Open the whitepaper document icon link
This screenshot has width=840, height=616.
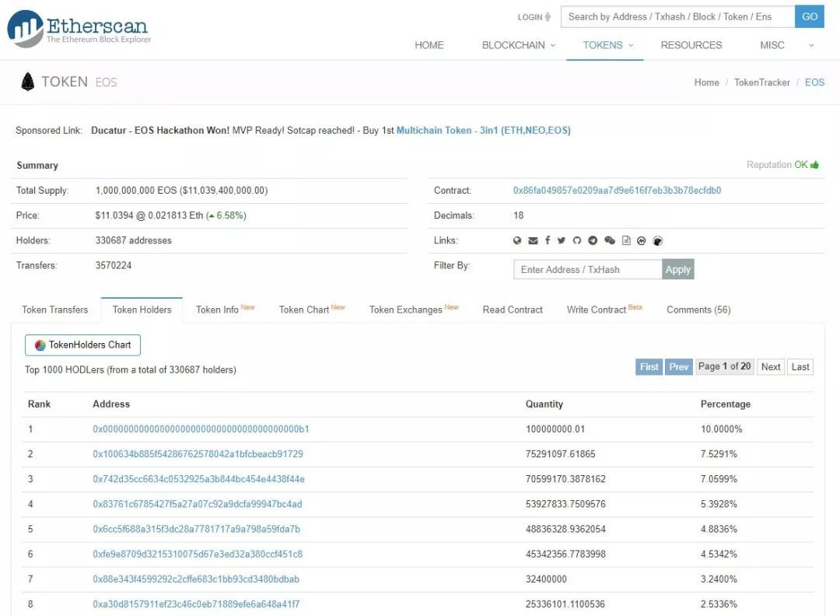(626, 241)
